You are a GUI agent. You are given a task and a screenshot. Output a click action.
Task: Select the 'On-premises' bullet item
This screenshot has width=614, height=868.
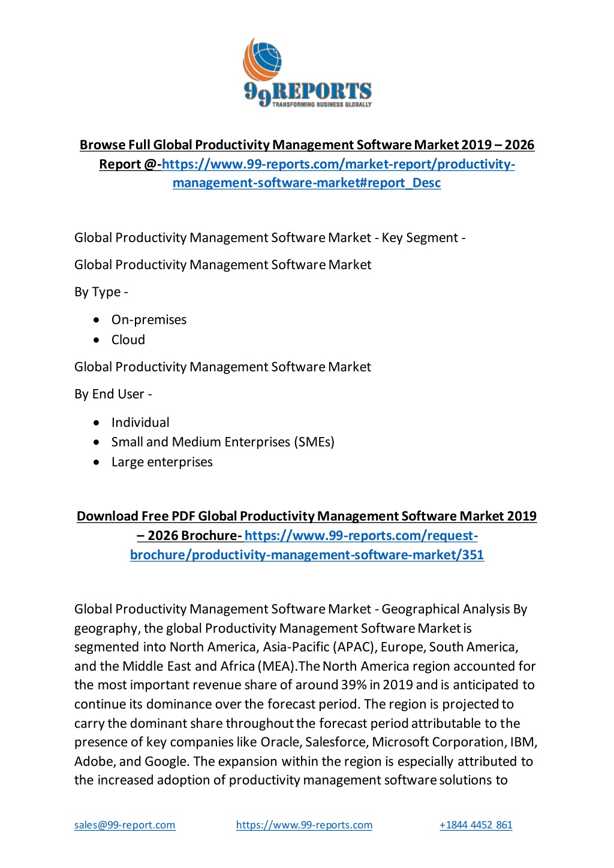pos(149,320)
